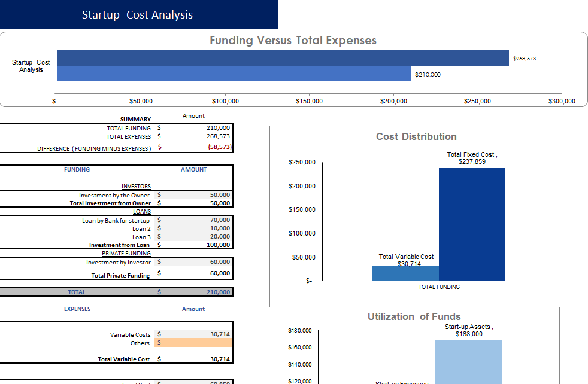
Task: Click the Utilization of Funds heading
Action: click(x=415, y=316)
